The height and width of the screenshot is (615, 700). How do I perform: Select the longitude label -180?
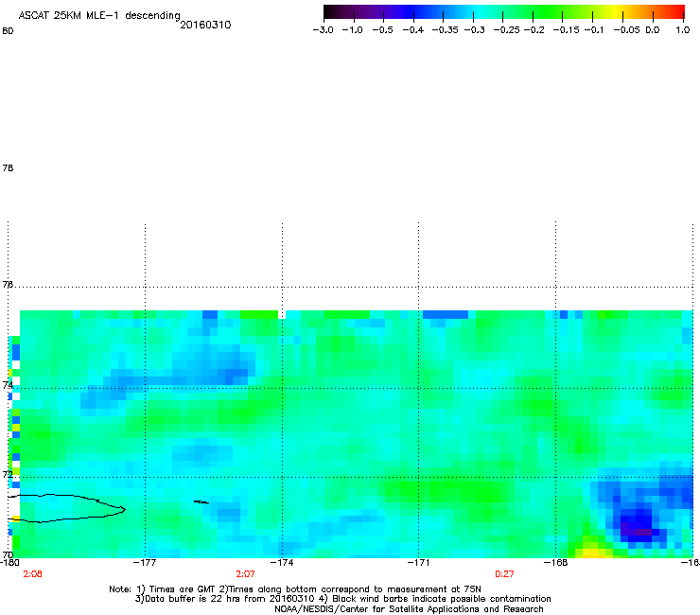tap(9, 563)
